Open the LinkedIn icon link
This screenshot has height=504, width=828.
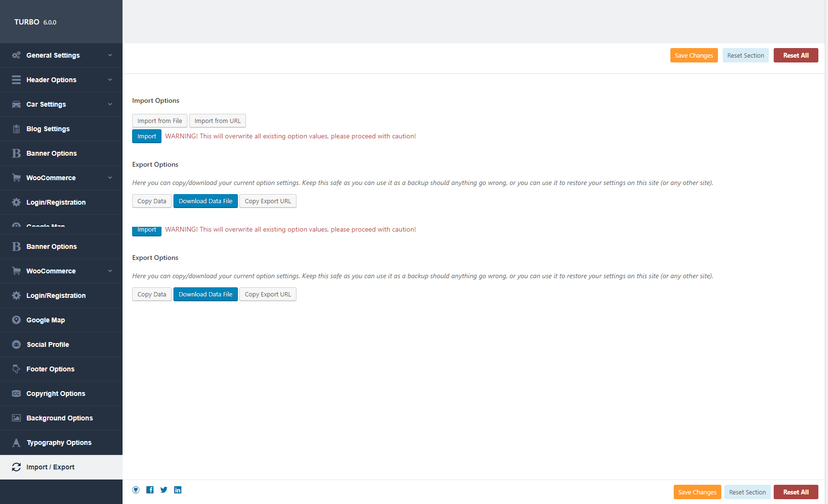tap(178, 490)
